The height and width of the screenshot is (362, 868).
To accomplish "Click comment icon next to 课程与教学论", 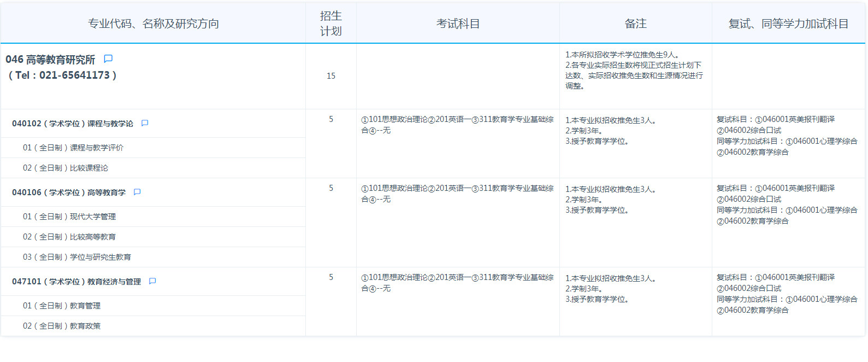I will (x=145, y=124).
